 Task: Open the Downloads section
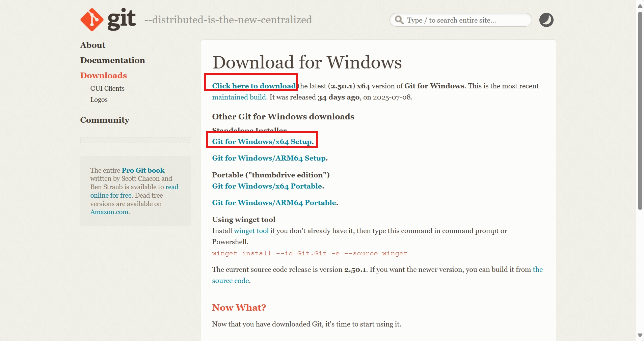tap(104, 76)
